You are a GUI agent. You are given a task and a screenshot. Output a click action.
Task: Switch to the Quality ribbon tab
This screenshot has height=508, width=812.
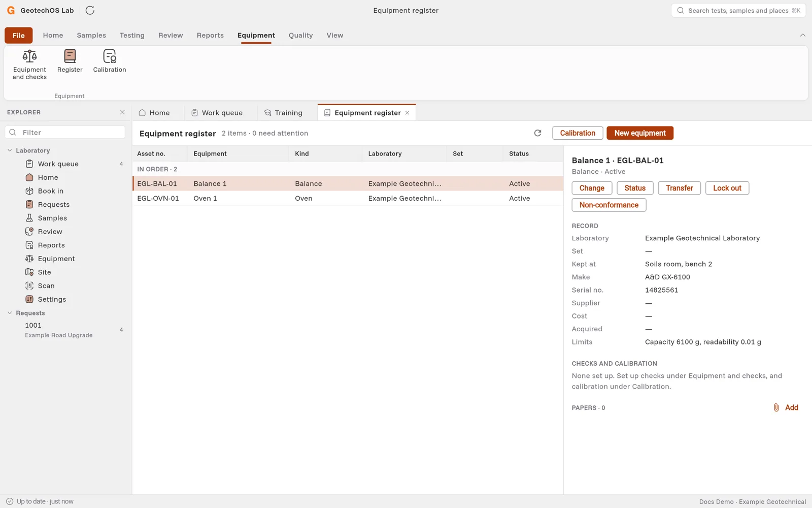point(300,35)
